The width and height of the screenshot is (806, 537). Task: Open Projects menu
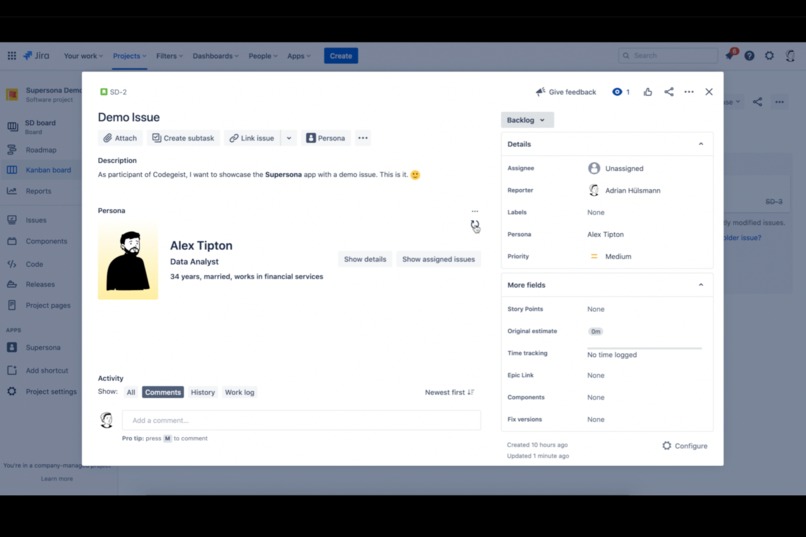(130, 55)
